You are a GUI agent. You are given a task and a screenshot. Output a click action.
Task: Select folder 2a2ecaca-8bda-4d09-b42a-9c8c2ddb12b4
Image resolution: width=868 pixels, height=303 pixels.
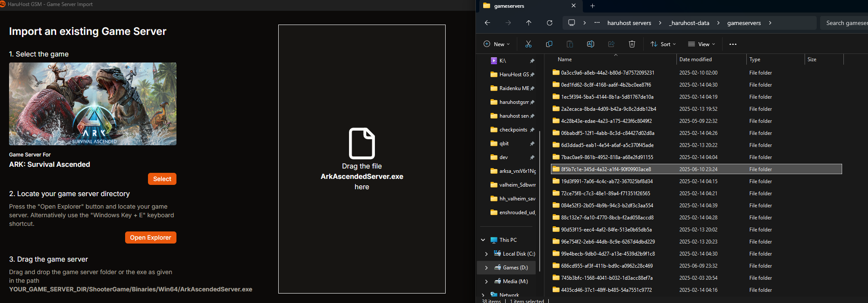pyautogui.click(x=696, y=109)
